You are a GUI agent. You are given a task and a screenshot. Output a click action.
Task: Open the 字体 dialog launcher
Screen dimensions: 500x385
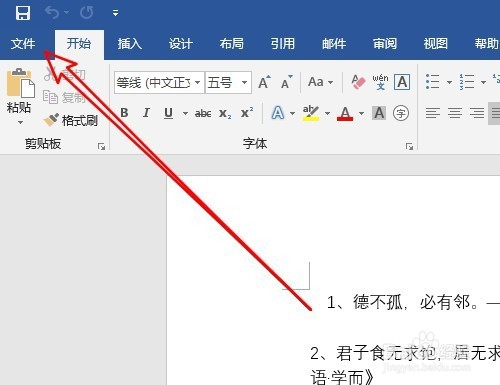pyautogui.click(x=409, y=146)
